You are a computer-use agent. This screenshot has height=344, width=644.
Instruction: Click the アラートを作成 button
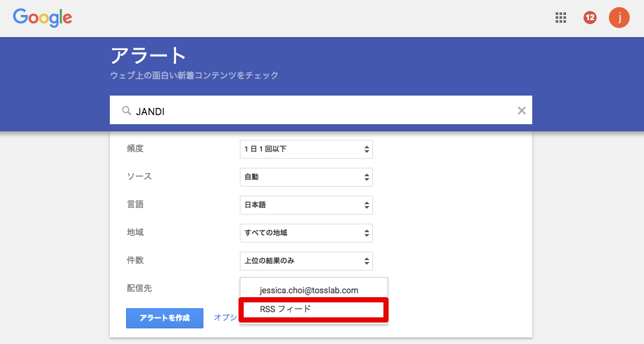click(x=164, y=318)
